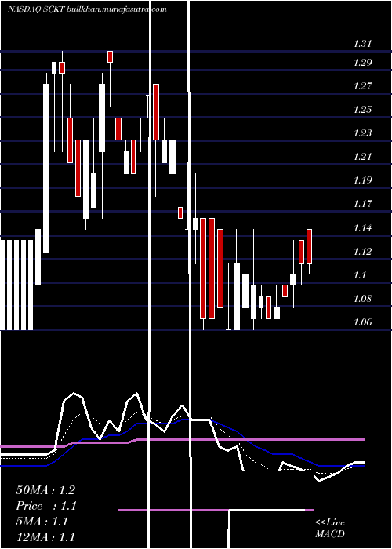Click the 5MA : 1.1 legend value
Viewport: 392px width, 549px height.
click(x=42, y=522)
